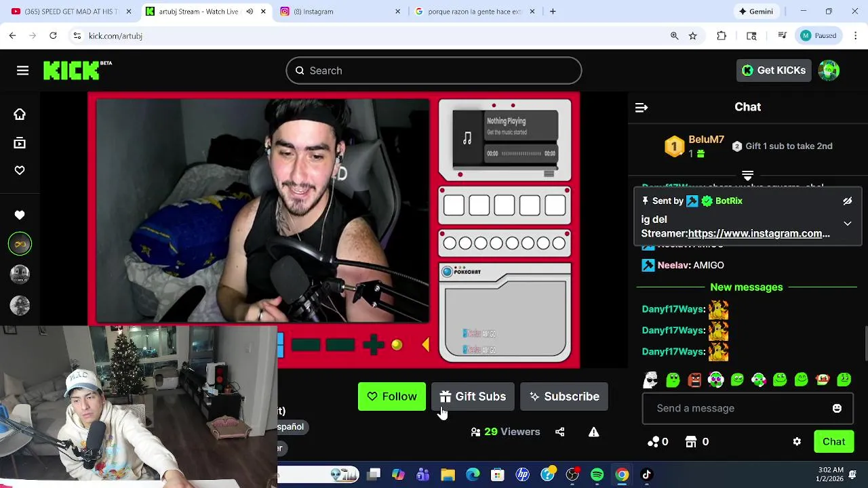Viewport: 868px width, 488px height.
Task: Bookmark this page with the star
Action: pyautogui.click(x=692, y=35)
